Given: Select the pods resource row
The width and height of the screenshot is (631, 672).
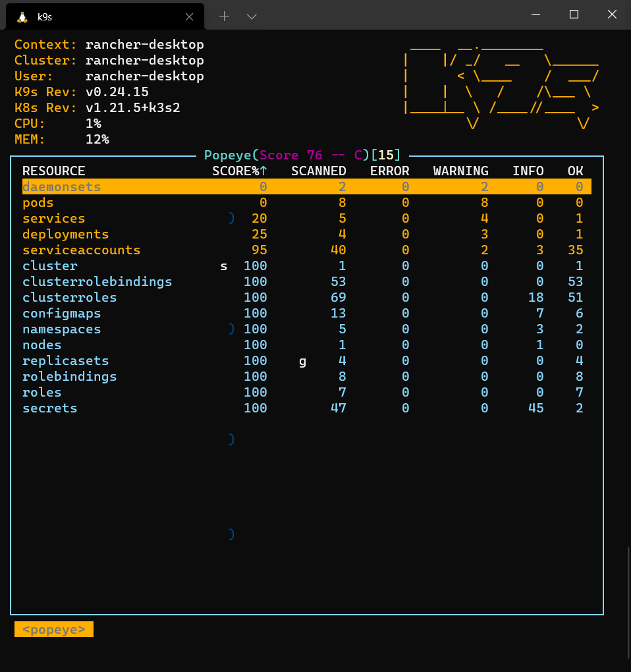Looking at the screenshot, I should click(x=38, y=202).
